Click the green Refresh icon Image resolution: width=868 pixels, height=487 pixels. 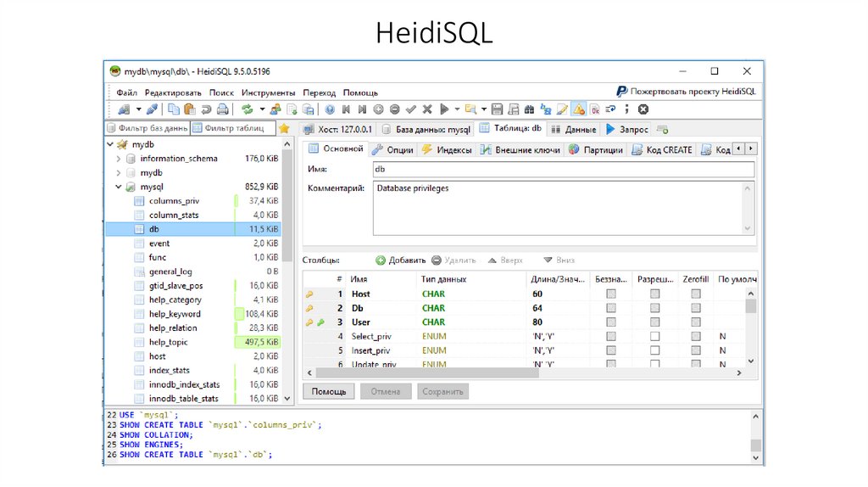248,109
